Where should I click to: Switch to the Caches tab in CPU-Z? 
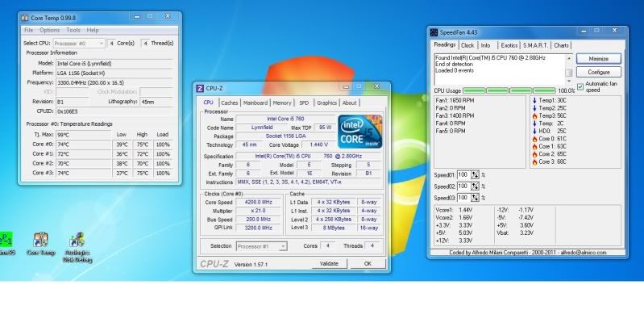coord(230,103)
